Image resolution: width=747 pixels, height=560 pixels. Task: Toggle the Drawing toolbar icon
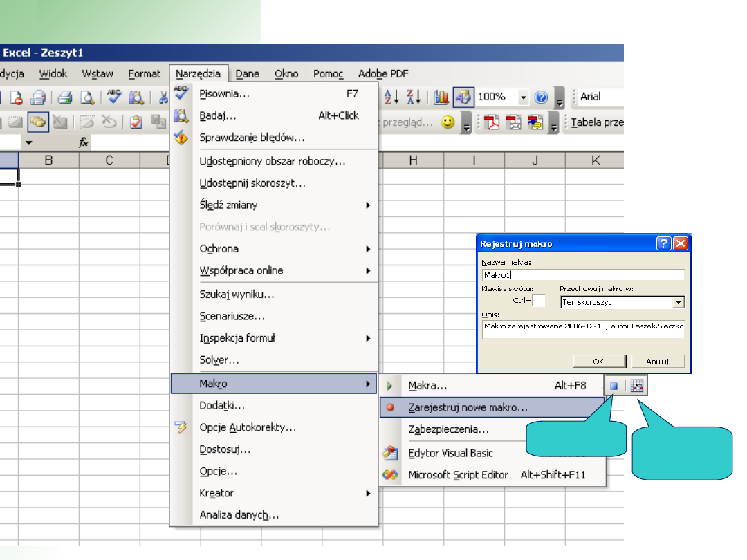tap(463, 97)
